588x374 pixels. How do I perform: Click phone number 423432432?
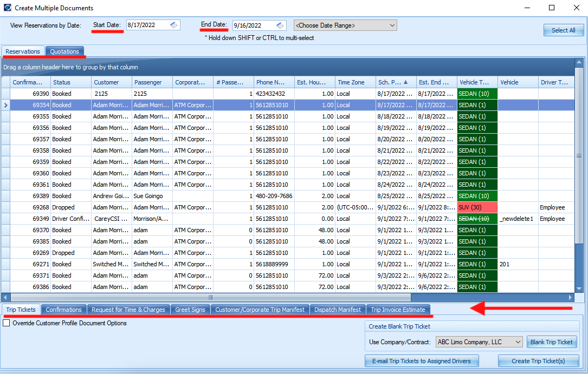[274, 94]
